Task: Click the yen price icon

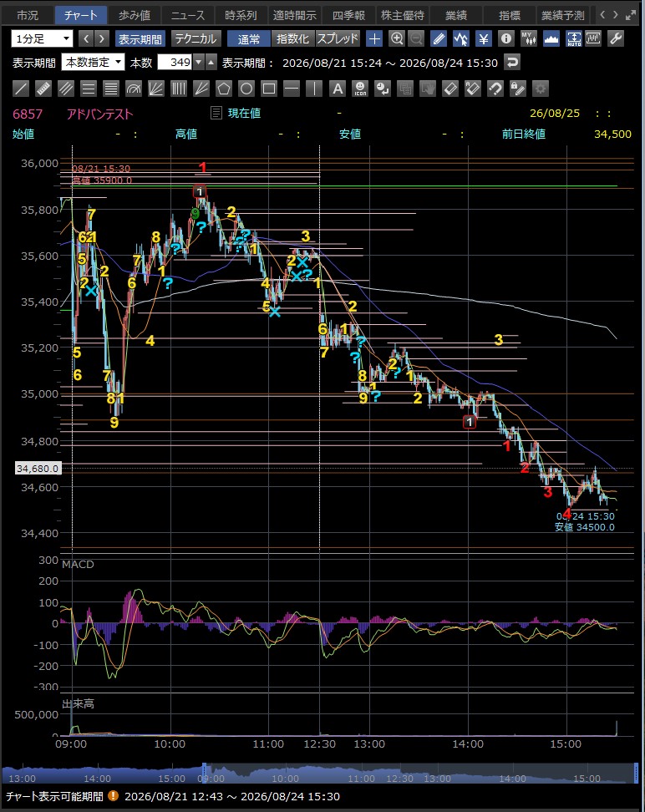Action: point(484,38)
